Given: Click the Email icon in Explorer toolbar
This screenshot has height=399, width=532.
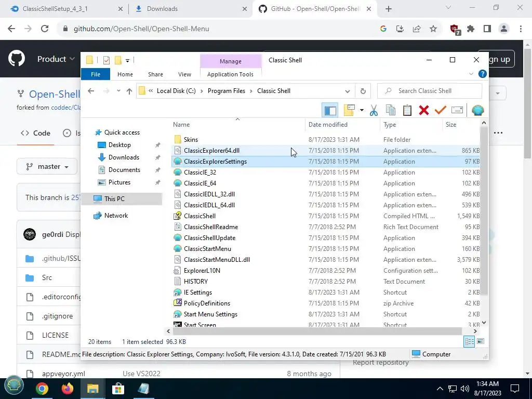Looking at the screenshot, I should [x=457, y=110].
